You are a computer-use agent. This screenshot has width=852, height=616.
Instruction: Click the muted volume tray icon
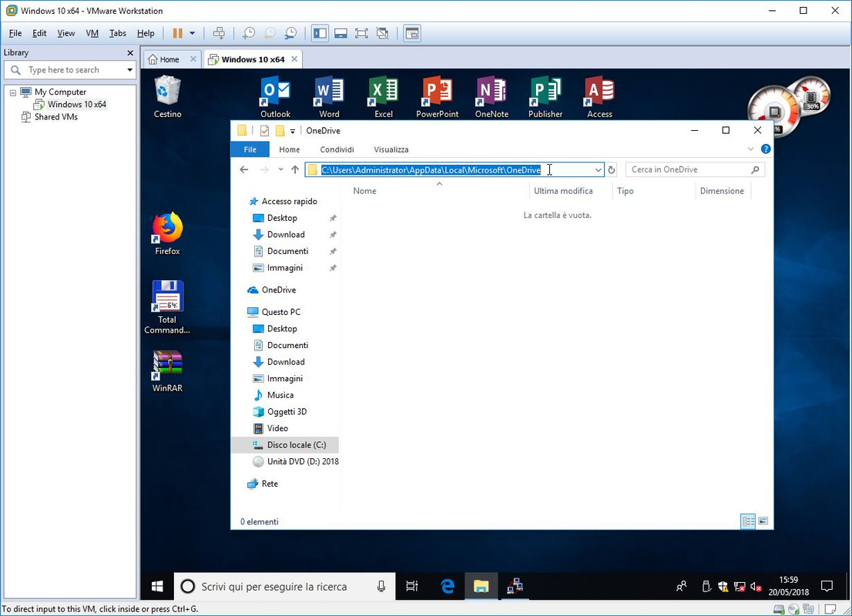(756, 586)
